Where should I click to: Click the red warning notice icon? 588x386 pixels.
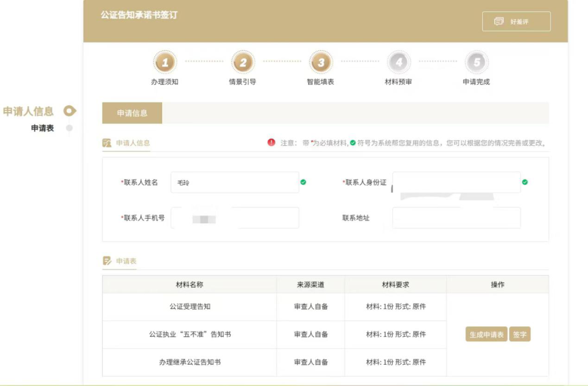coord(271,143)
